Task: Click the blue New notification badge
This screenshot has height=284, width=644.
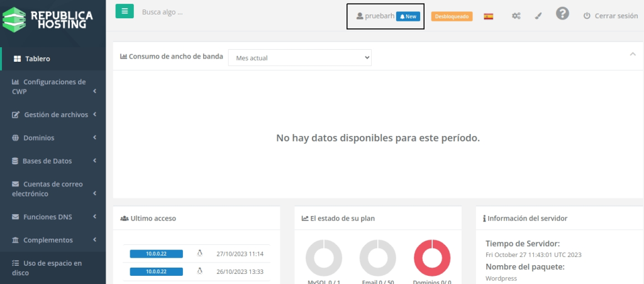Action: (x=408, y=16)
